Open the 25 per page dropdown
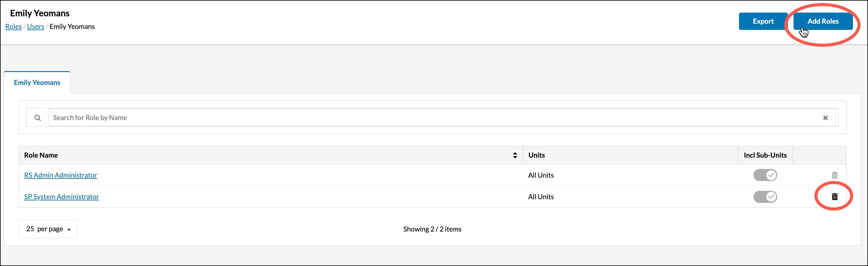The height and width of the screenshot is (266, 868). click(x=48, y=229)
